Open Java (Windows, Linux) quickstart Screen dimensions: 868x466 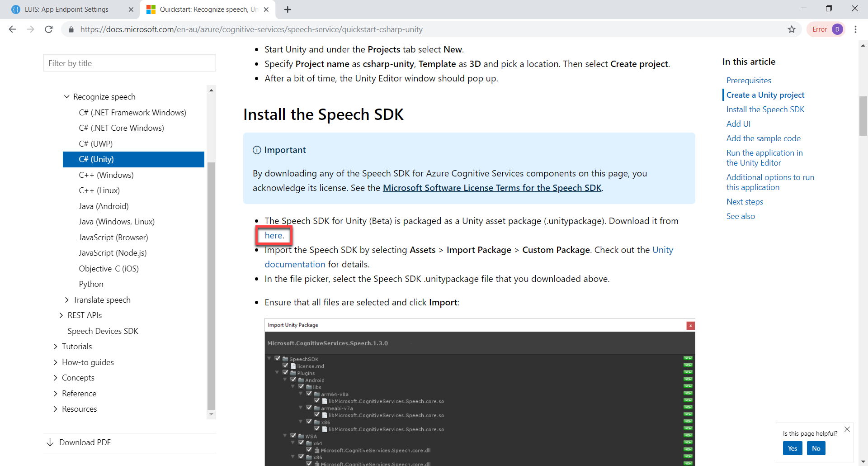point(117,222)
